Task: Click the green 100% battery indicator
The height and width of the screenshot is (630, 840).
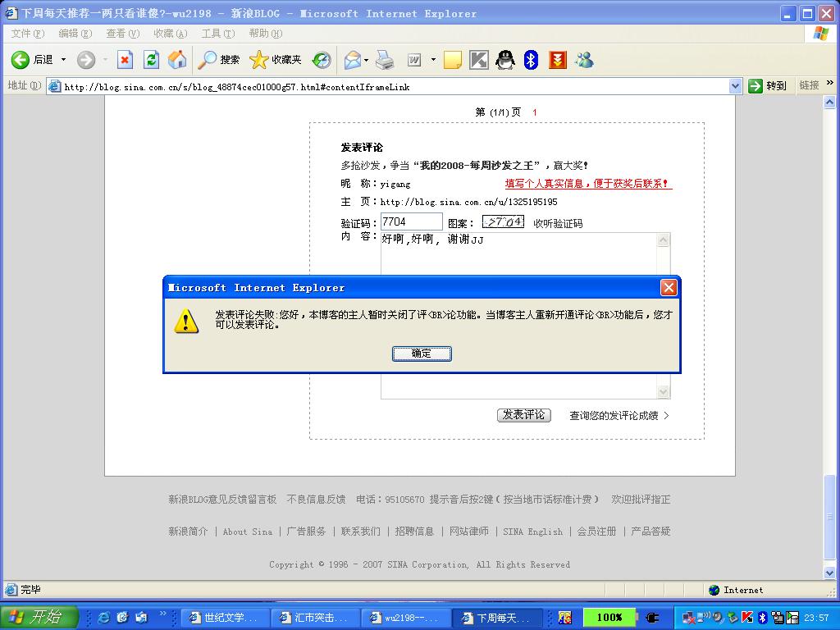Action: tap(609, 618)
